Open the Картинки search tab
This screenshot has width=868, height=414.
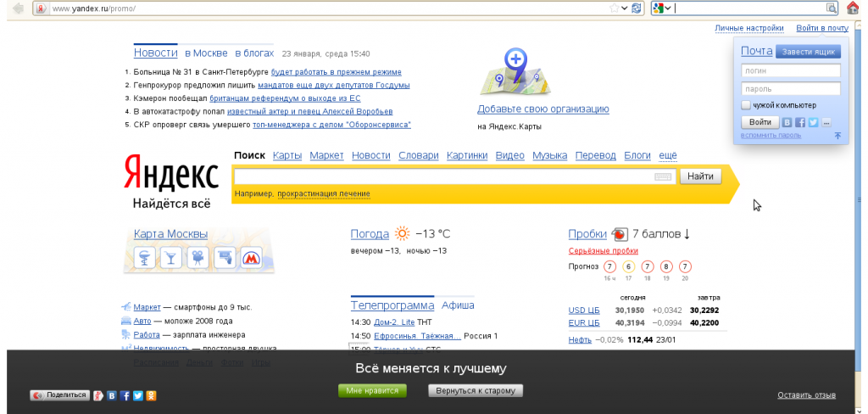[467, 156]
